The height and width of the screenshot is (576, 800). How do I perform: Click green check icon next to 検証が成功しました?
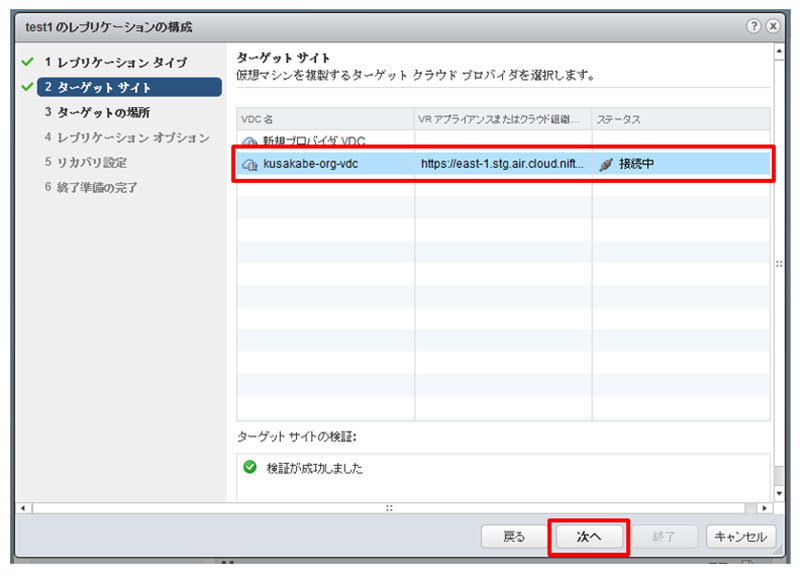pos(250,467)
